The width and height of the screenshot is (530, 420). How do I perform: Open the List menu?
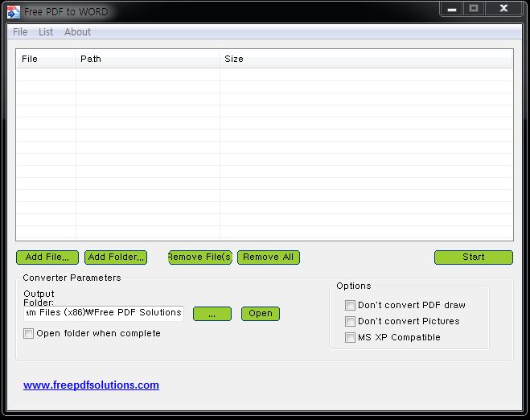pyautogui.click(x=46, y=32)
